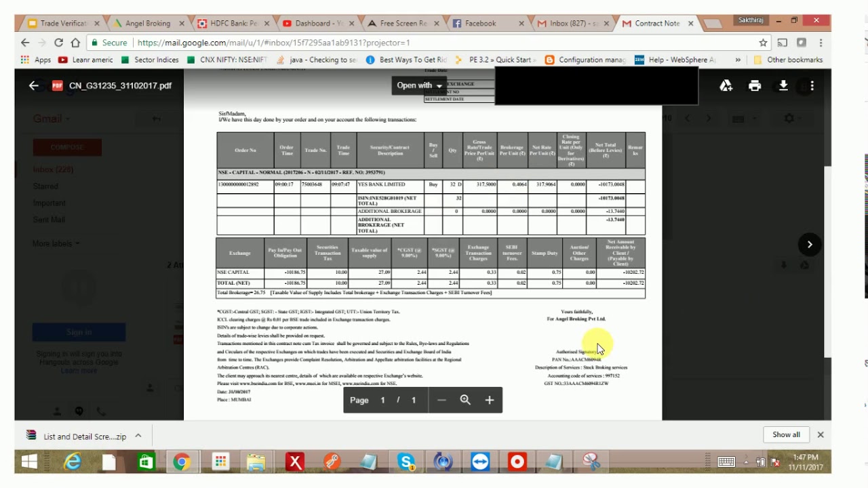
Task: Open File Explorer from taskbar
Action: pos(256,462)
